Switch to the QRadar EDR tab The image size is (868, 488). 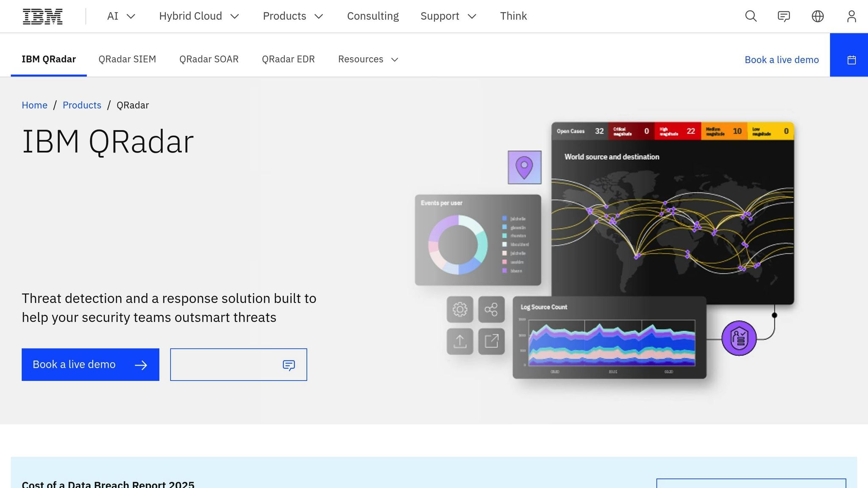288,59
